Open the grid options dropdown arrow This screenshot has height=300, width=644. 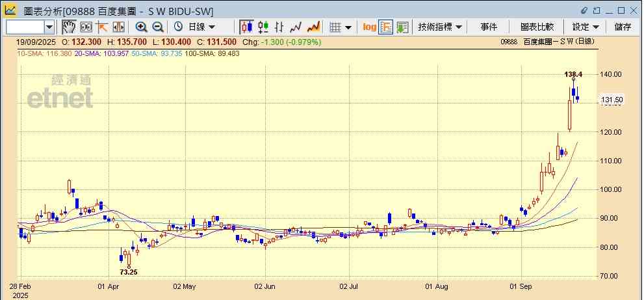click(348, 27)
